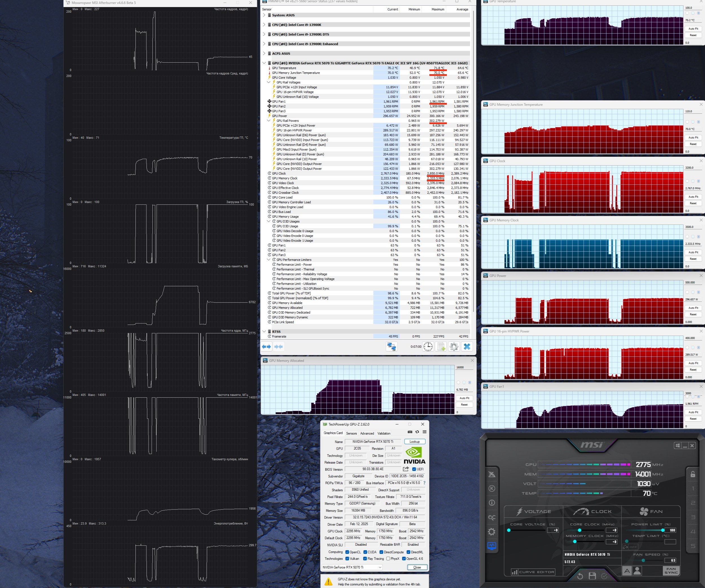This screenshot has width=705, height=588.
Task: Open HWiNFO remote monitoring computers icon
Action: [392, 347]
